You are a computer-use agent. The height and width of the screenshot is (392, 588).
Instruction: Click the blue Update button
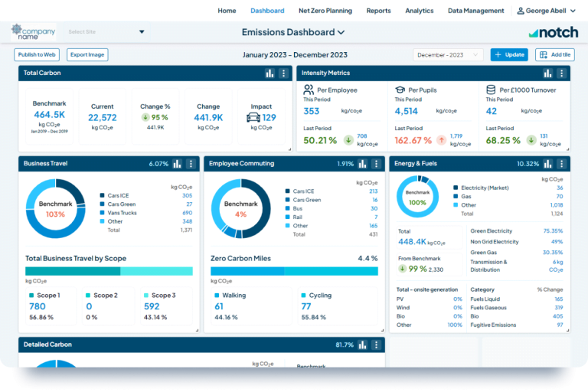pos(509,55)
